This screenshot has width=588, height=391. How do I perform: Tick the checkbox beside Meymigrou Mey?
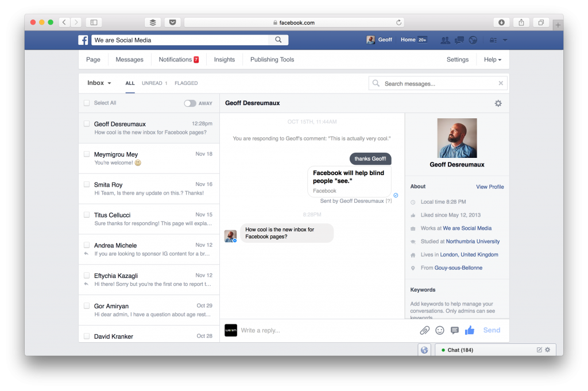click(x=87, y=154)
